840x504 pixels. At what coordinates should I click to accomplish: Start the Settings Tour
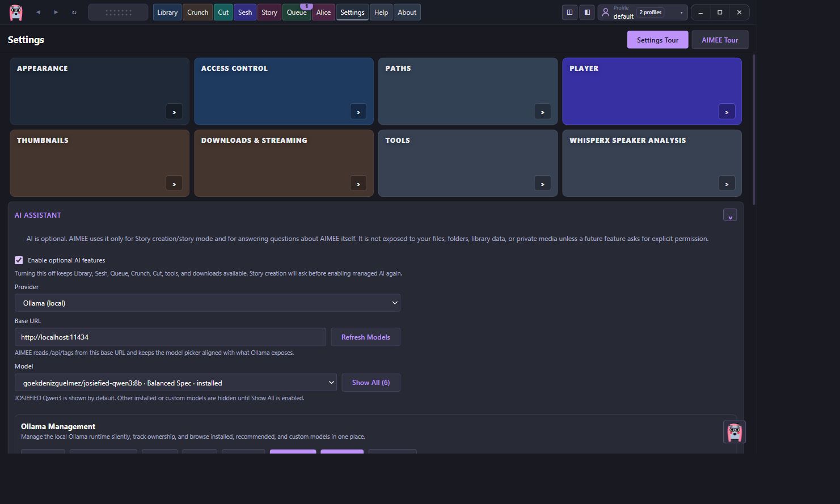click(x=657, y=40)
